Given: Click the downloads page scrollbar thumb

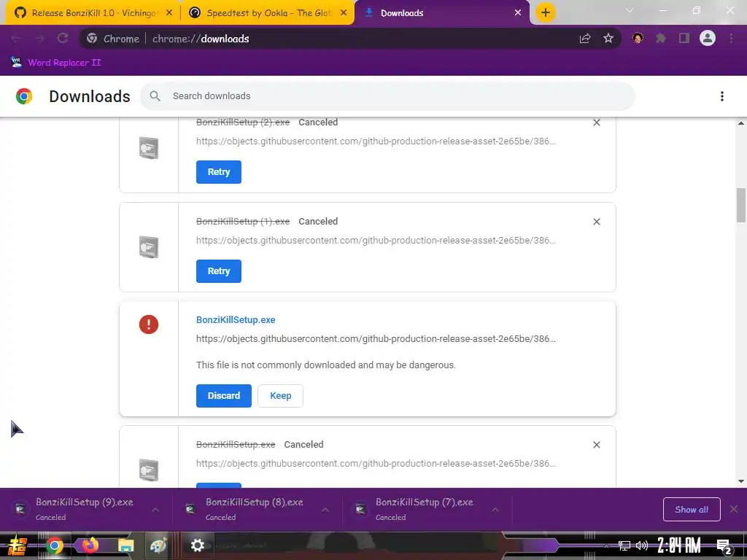Looking at the screenshot, I should (741, 205).
